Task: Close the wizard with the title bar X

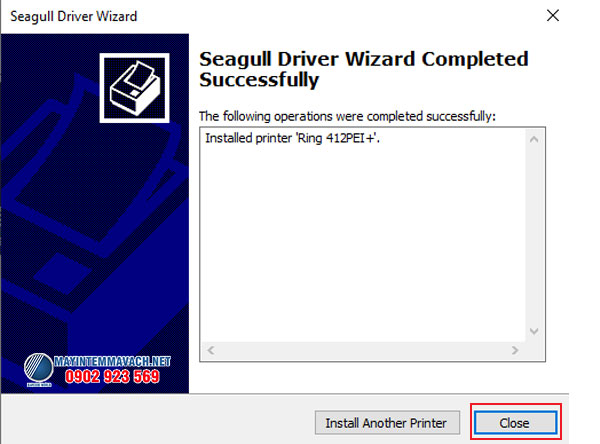Action: click(x=553, y=16)
